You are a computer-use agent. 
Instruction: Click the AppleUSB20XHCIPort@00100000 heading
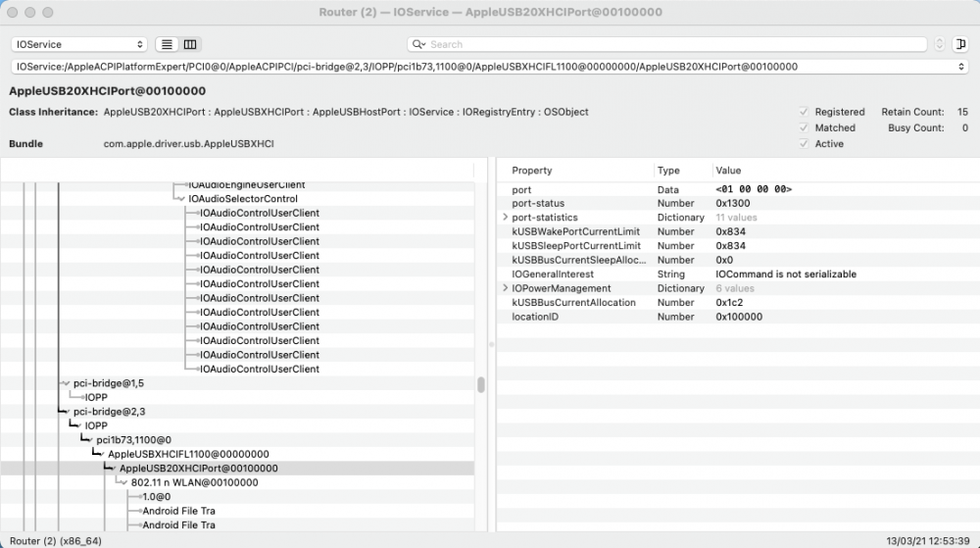point(107,91)
